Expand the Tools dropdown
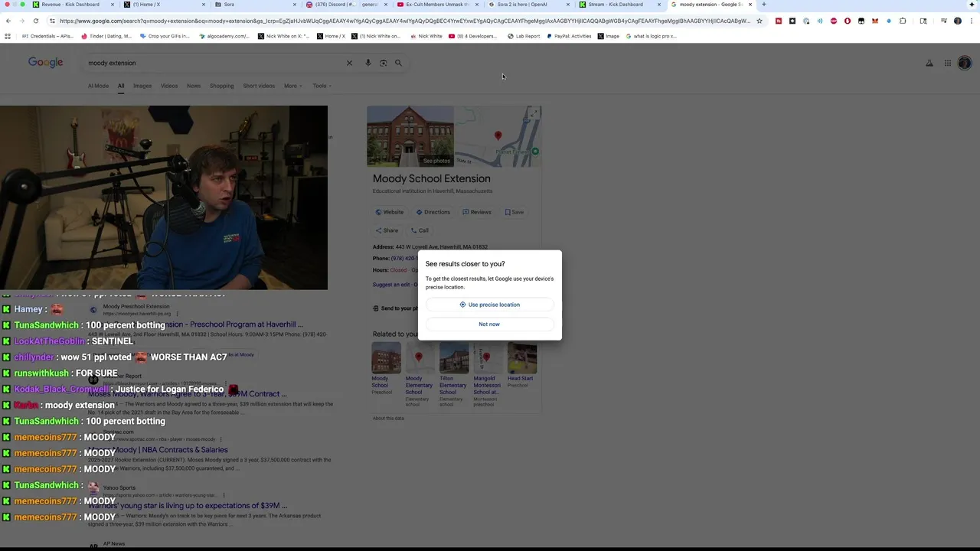The height and width of the screenshot is (551, 980). (x=322, y=86)
